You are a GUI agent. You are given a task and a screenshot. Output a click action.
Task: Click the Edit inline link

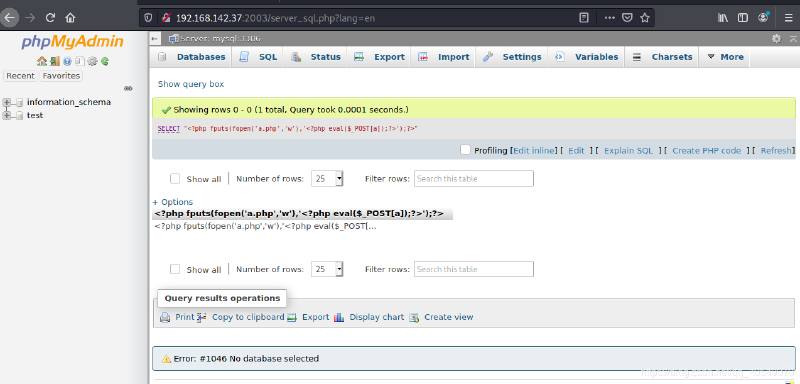click(534, 150)
